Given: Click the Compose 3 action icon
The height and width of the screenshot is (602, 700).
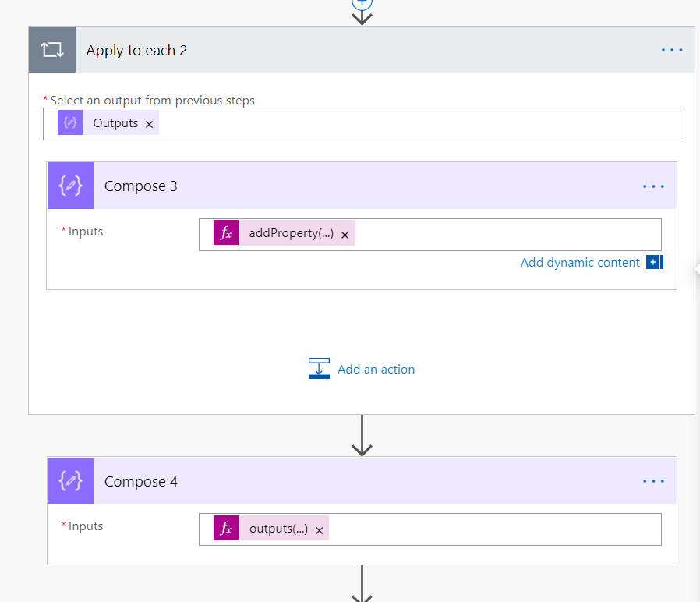Looking at the screenshot, I should 70,186.
